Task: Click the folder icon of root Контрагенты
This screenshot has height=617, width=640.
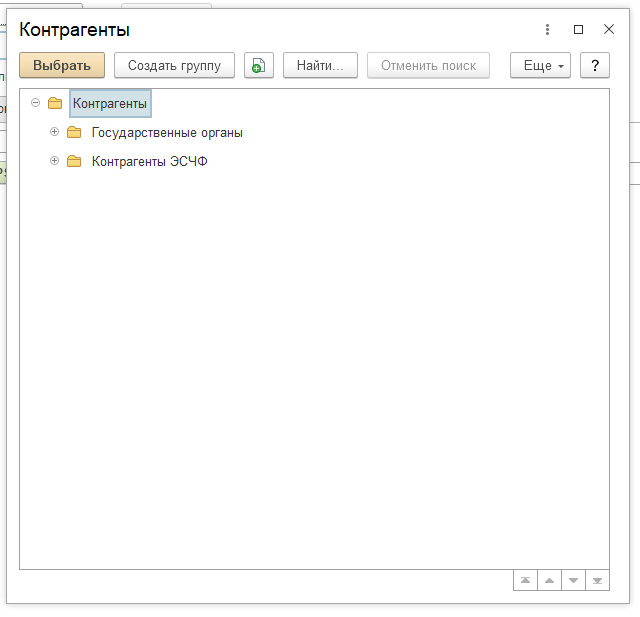Action: tap(55, 103)
